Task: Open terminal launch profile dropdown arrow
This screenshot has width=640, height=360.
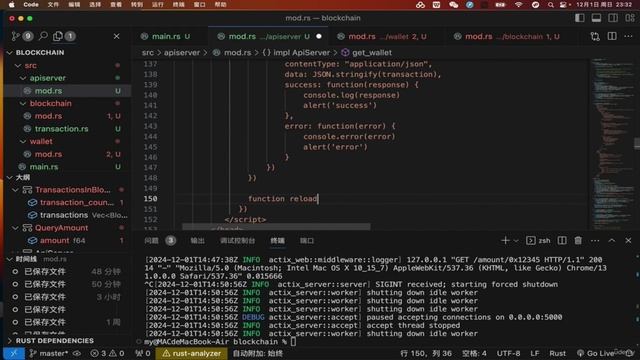Action: click(516, 240)
